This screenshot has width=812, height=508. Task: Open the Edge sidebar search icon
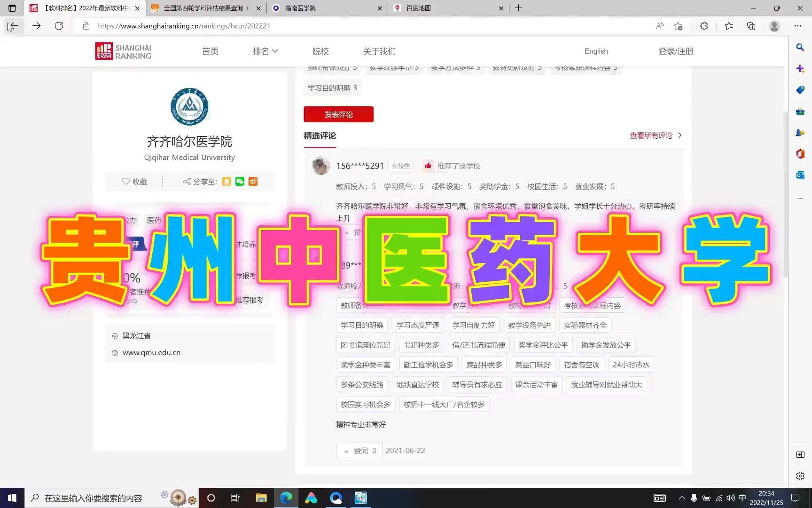800,47
